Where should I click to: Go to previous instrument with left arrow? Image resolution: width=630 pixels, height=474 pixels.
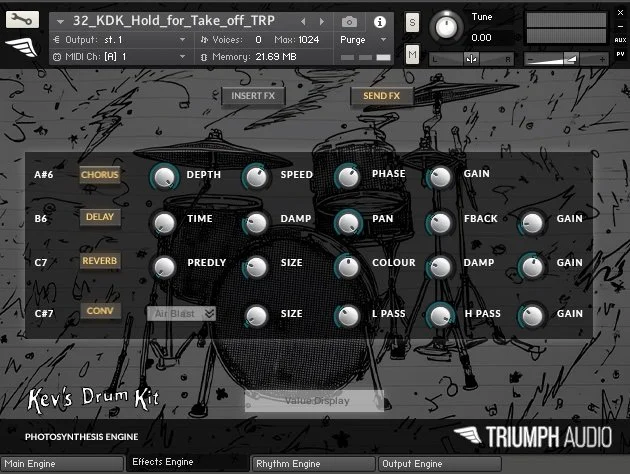coord(303,22)
